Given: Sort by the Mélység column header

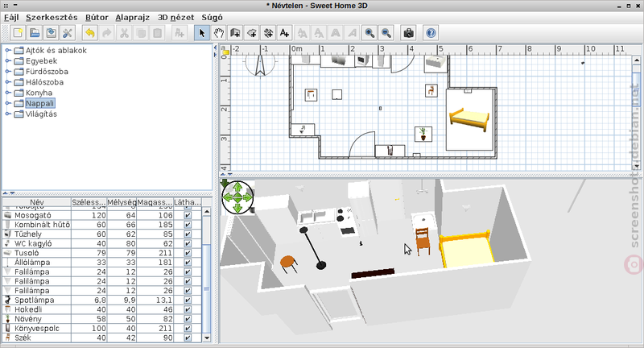Looking at the screenshot, I should pos(122,202).
